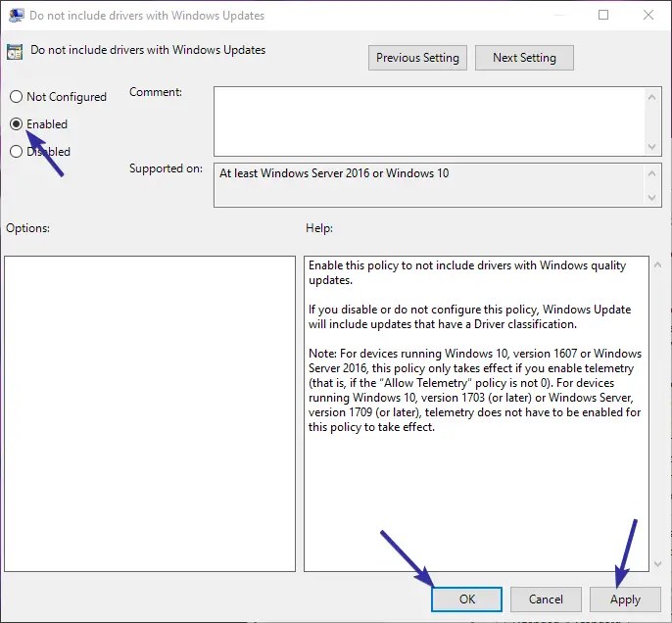Click the Supported on scroll down arrow

(x=651, y=198)
